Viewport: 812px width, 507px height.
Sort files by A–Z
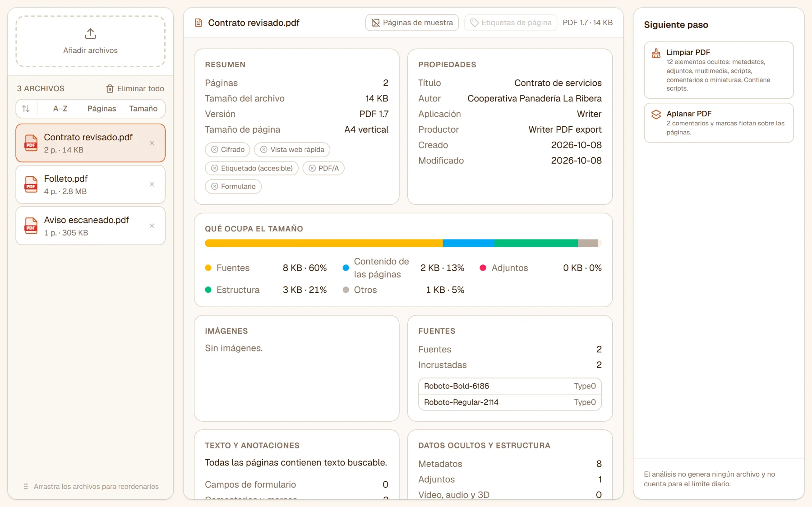60,109
